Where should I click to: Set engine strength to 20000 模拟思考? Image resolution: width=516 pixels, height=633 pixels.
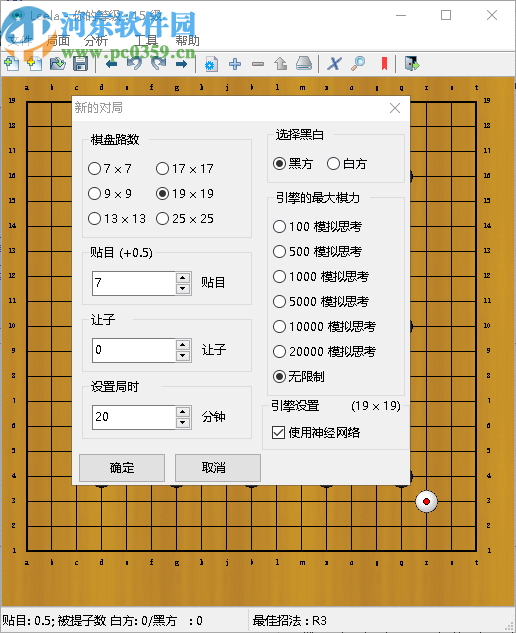click(x=325, y=351)
